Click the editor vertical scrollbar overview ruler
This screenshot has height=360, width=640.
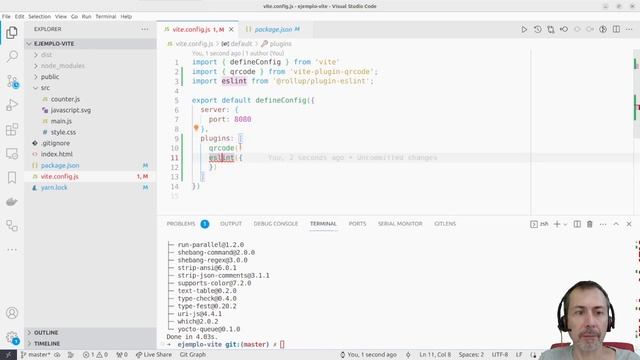(637, 131)
